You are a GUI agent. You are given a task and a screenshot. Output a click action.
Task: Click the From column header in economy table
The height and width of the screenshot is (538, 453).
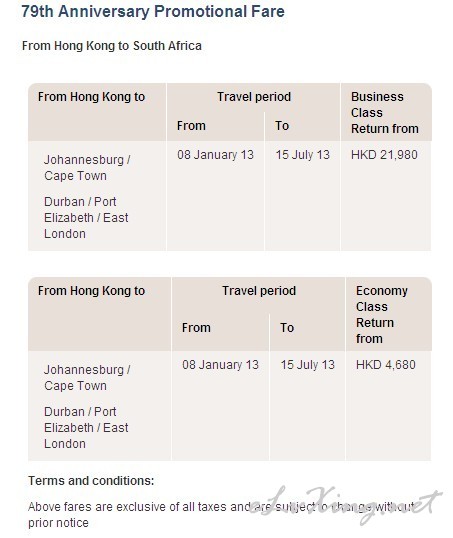[196, 328]
